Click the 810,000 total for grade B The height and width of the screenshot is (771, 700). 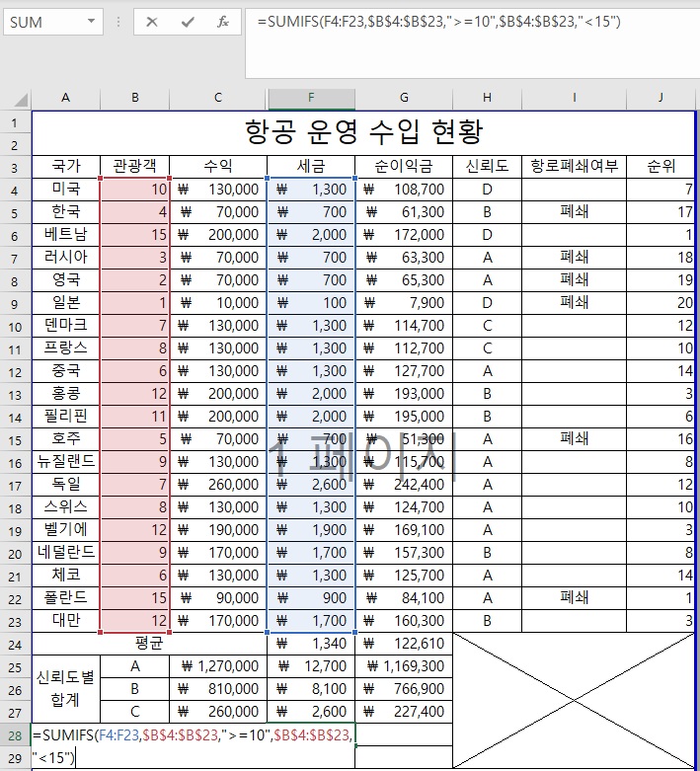pyautogui.click(x=218, y=689)
